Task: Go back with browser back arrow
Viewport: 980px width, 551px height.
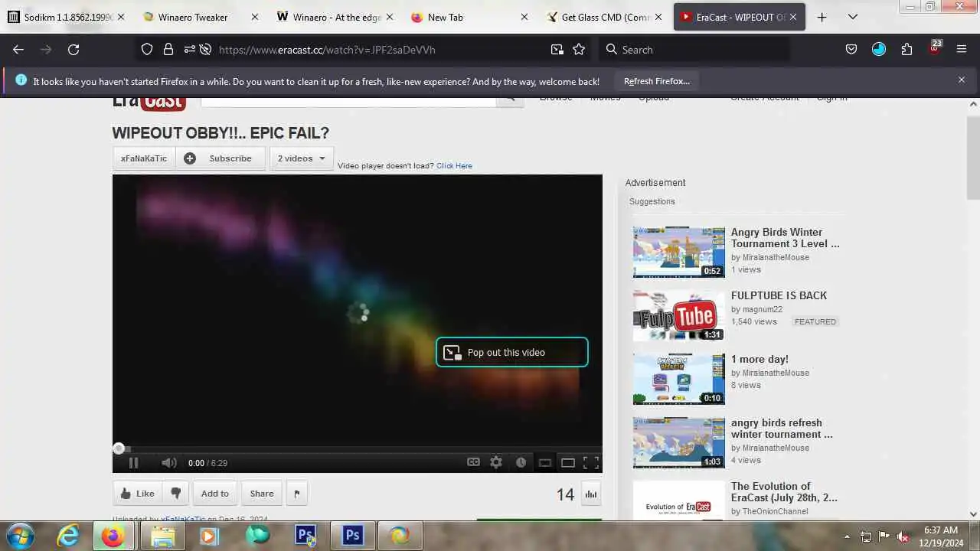Action: tap(18, 50)
